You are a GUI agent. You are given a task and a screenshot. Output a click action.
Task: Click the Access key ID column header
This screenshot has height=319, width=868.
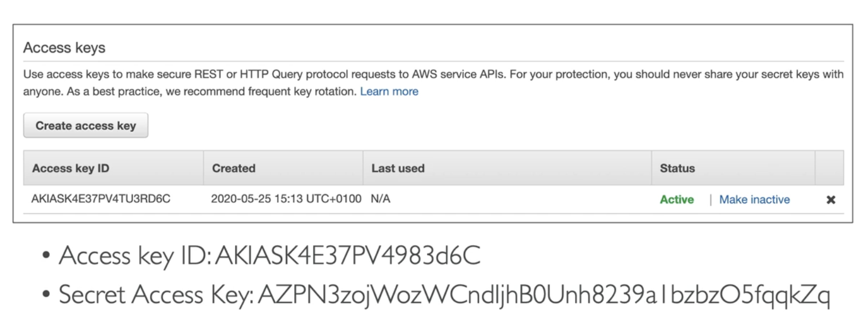coord(70,168)
